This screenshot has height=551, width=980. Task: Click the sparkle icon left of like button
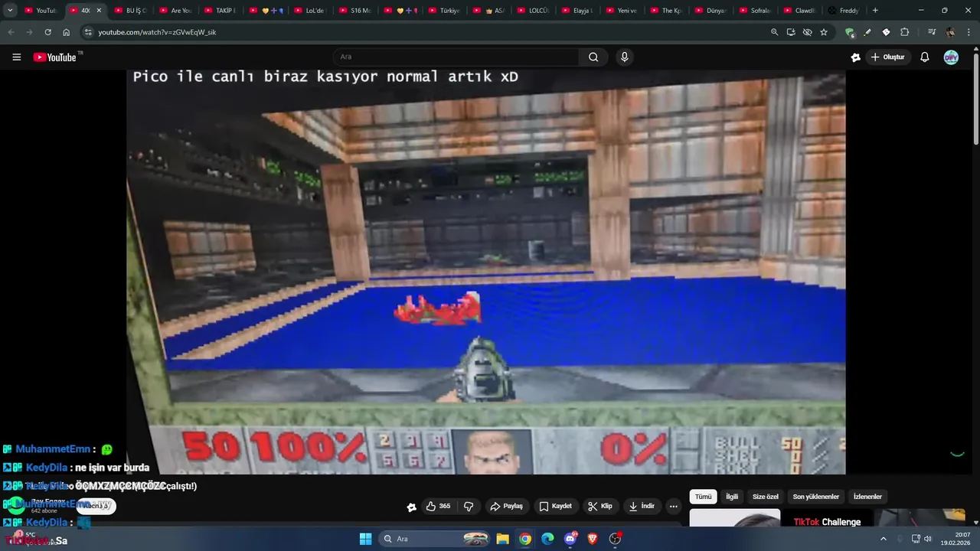[412, 507]
